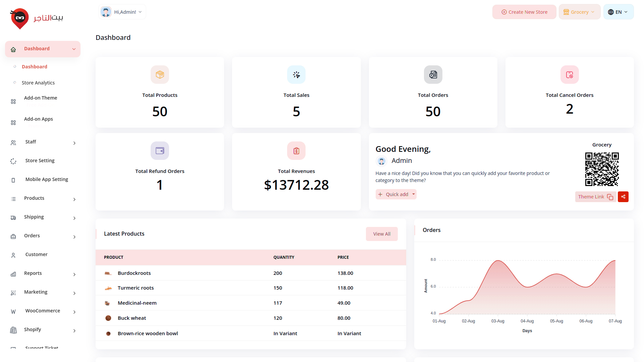Viewport: 644px width, 362px height.
Task: Open the EN language dropdown
Action: pos(618,12)
